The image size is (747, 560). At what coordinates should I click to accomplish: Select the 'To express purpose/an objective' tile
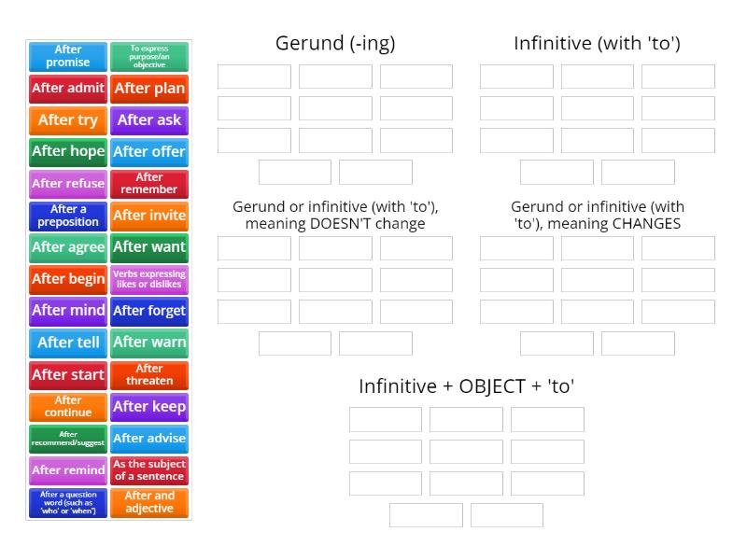(x=149, y=56)
